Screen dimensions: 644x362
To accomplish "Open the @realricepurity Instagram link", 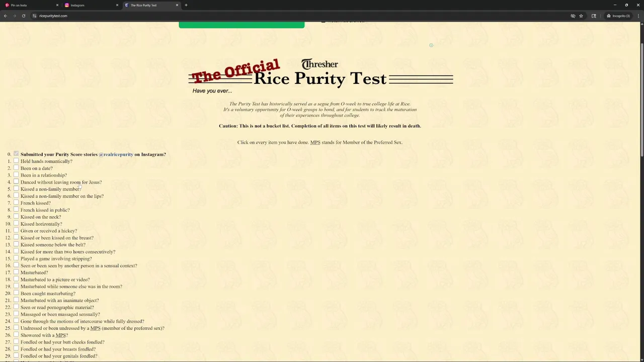I will (116, 154).
